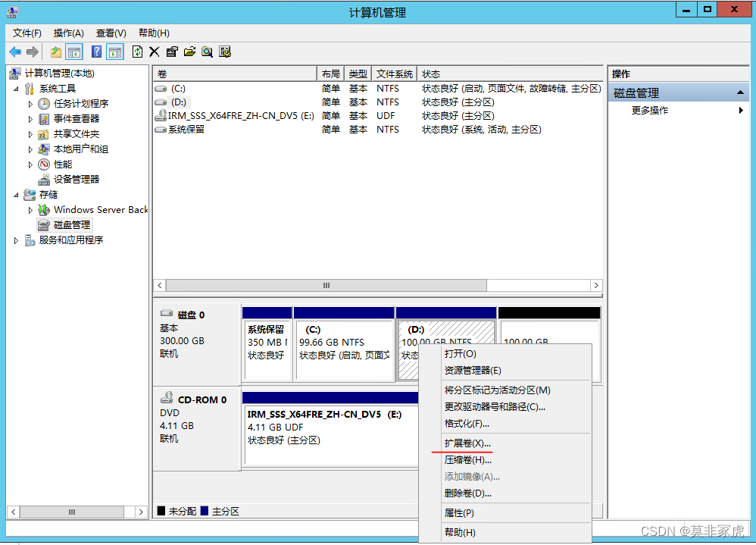Sort by the 状态 column header
This screenshot has height=545, width=756.
pos(510,74)
